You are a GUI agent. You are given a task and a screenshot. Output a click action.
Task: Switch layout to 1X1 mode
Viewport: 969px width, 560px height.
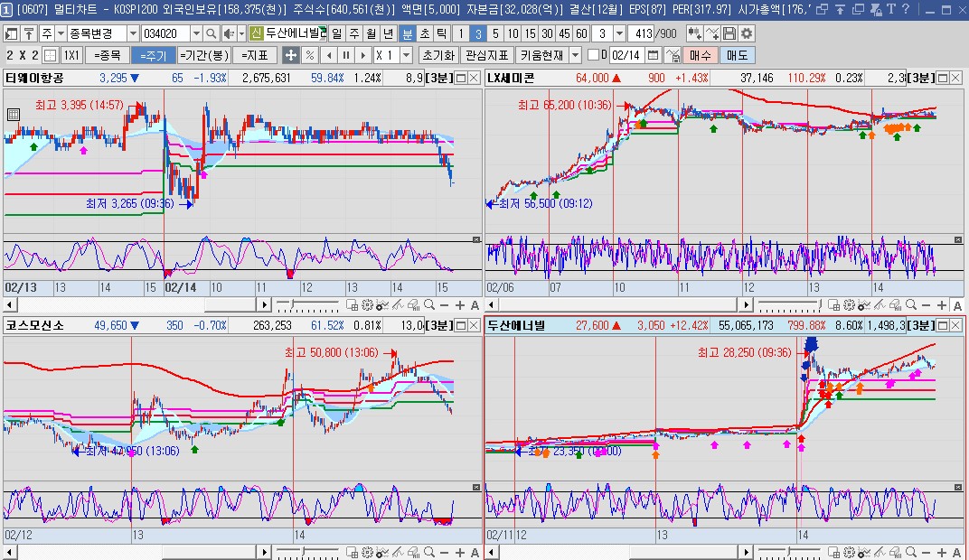[x=71, y=55]
